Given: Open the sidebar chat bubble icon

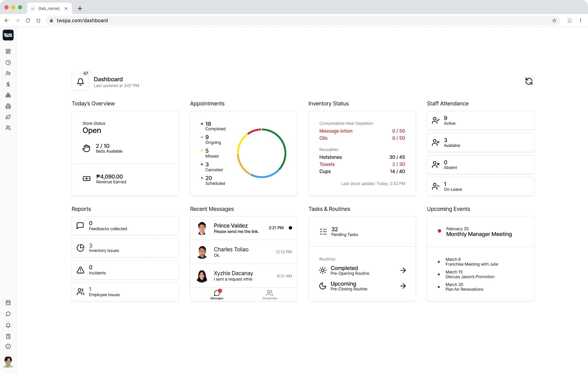Looking at the screenshot, I should pyautogui.click(x=8, y=314).
